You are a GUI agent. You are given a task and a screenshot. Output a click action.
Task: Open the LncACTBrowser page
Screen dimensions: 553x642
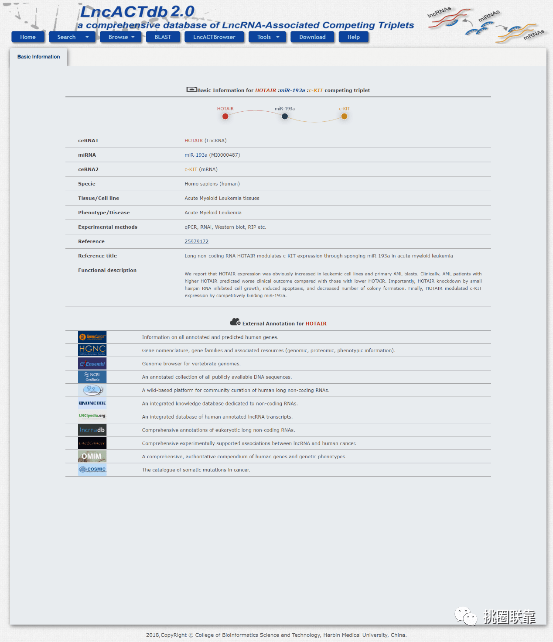pyautogui.click(x=214, y=37)
